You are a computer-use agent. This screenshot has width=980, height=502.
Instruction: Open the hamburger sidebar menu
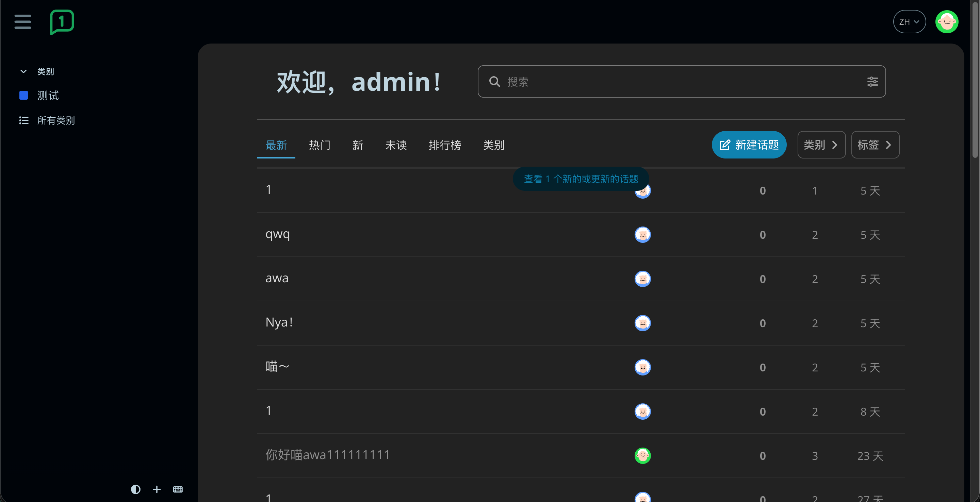click(23, 22)
